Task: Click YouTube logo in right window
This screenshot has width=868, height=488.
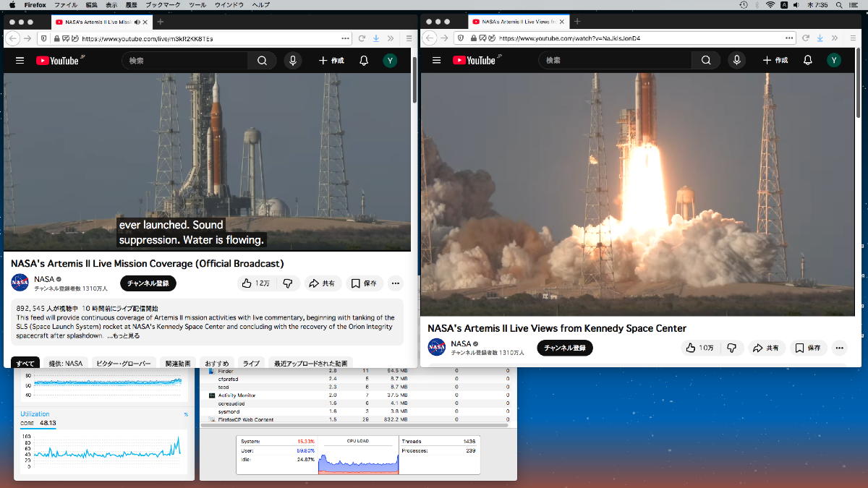Action: [x=476, y=61]
